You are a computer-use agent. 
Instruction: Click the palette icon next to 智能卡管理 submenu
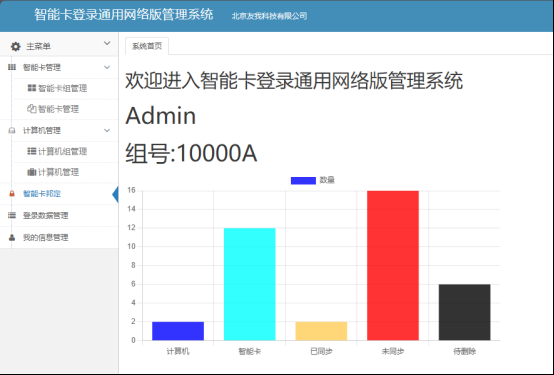(x=32, y=109)
